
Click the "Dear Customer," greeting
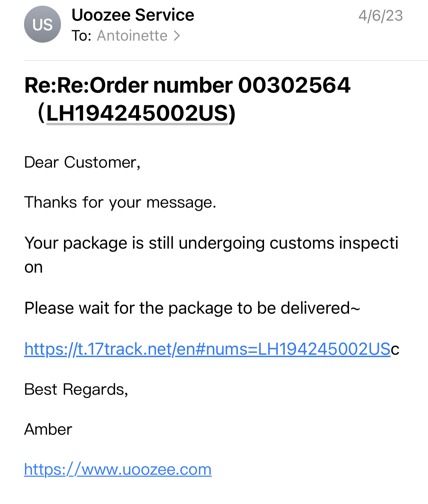[x=82, y=163]
